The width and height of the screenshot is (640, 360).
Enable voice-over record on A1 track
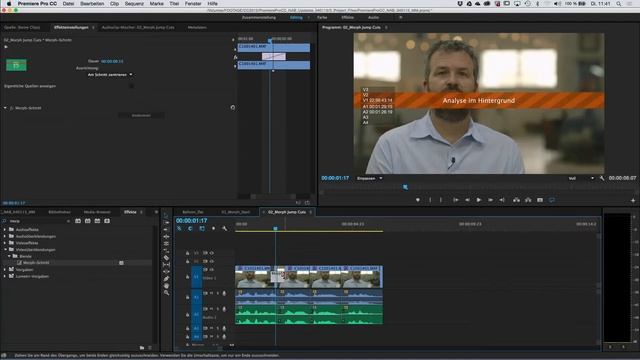point(224,293)
